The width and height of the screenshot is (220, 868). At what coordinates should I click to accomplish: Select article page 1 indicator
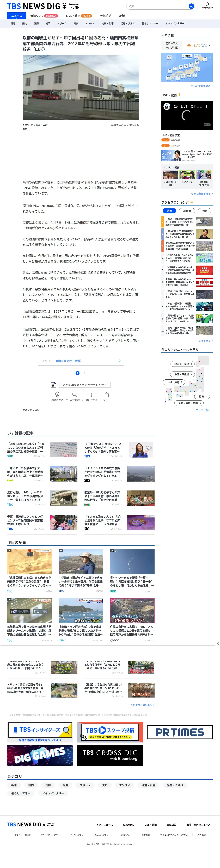(x=77, y=373)
